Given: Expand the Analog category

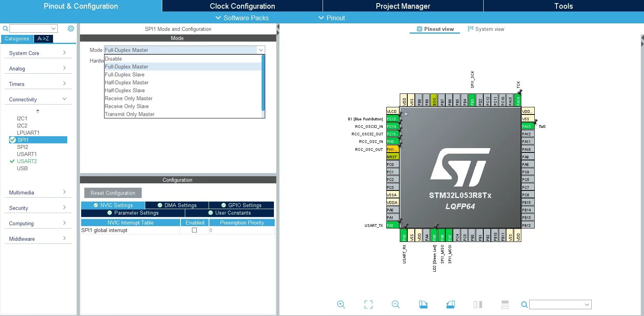Looking at the screenshot, I should coord(38,69).
